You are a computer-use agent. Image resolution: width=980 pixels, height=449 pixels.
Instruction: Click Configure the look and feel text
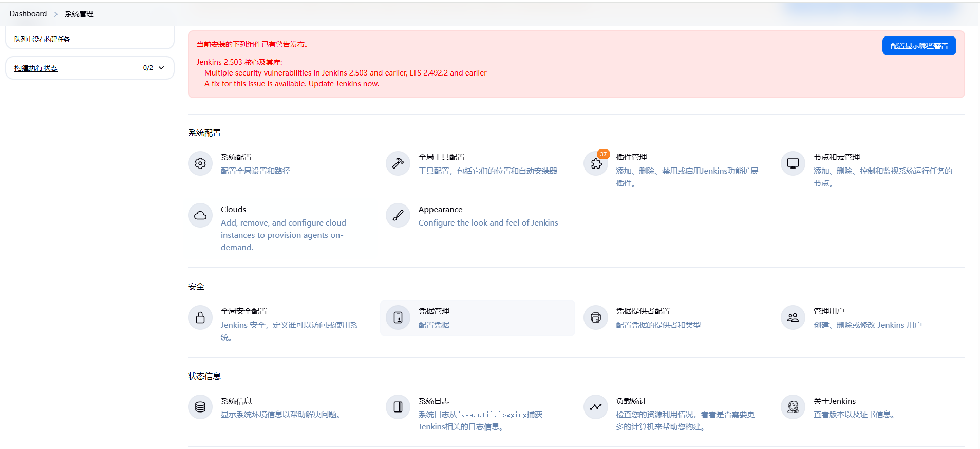[488, 222]
